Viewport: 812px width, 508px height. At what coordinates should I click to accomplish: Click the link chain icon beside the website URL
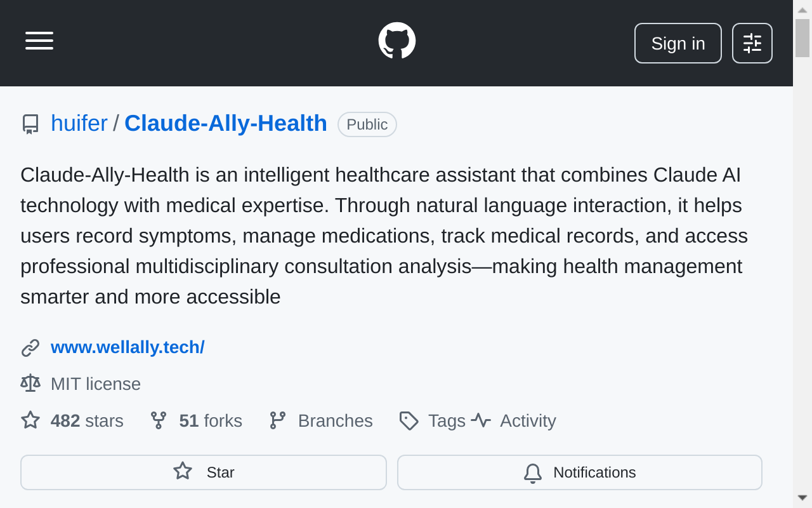(x=29, y=347)
